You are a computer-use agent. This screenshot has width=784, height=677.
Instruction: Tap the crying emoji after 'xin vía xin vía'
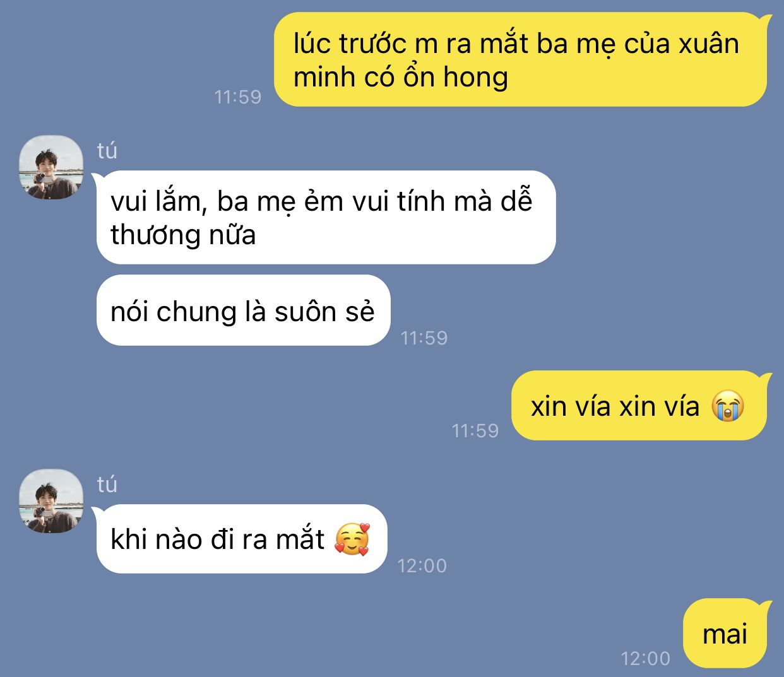pos(727,406)
